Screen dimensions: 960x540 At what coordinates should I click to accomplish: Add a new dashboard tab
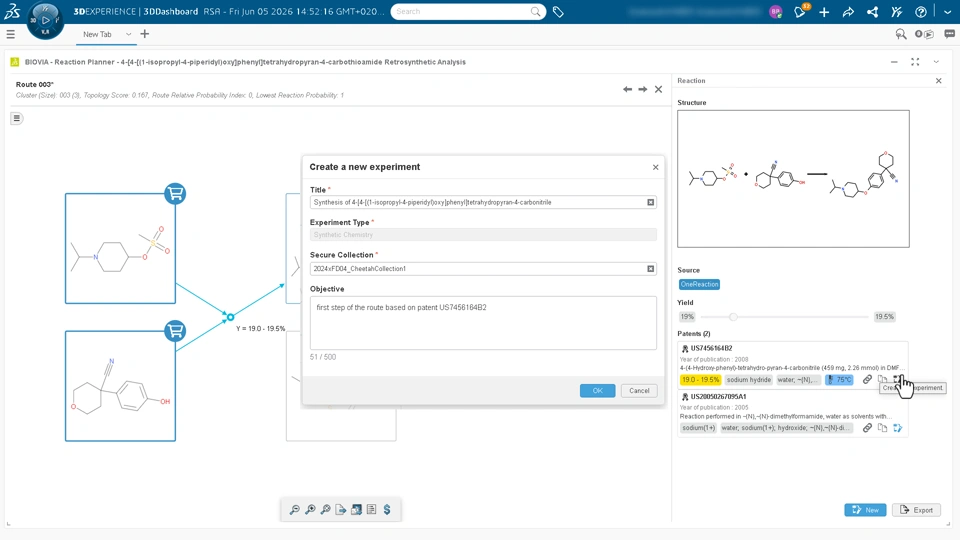point(144,34)
